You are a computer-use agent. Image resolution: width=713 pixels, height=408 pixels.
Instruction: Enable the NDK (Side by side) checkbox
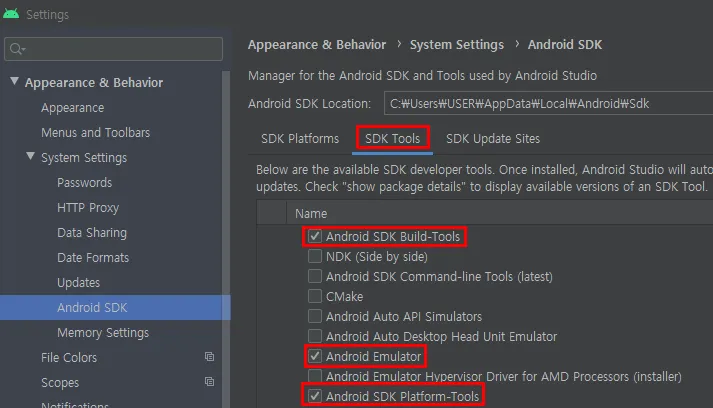tap(315, 257)
